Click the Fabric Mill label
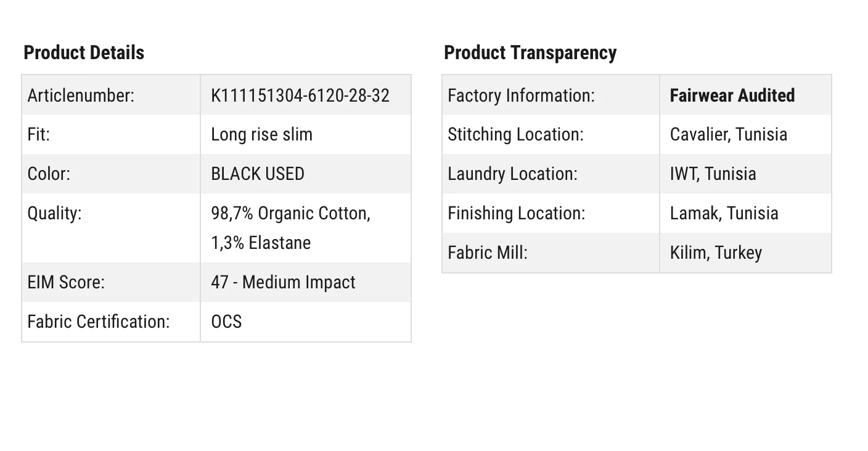 488,253
